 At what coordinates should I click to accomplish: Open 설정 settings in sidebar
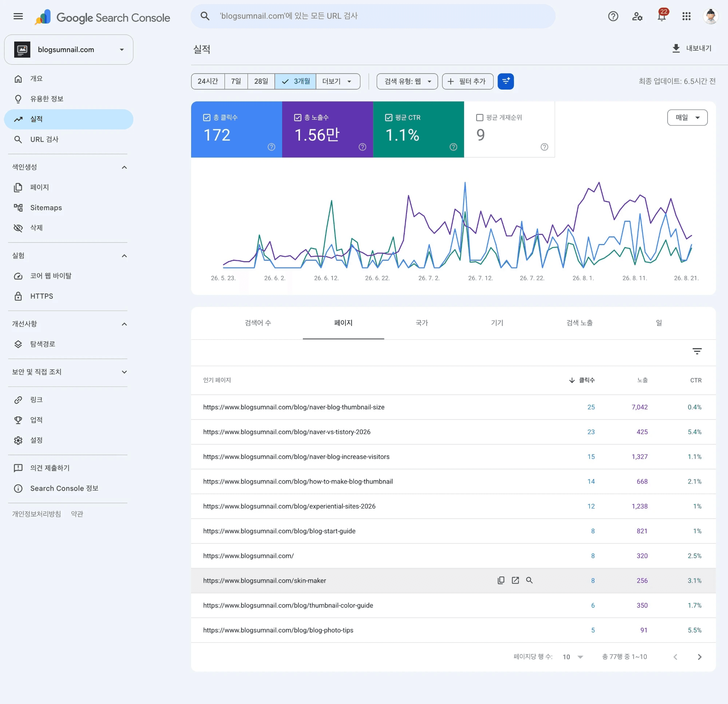[x=68, y=440]
